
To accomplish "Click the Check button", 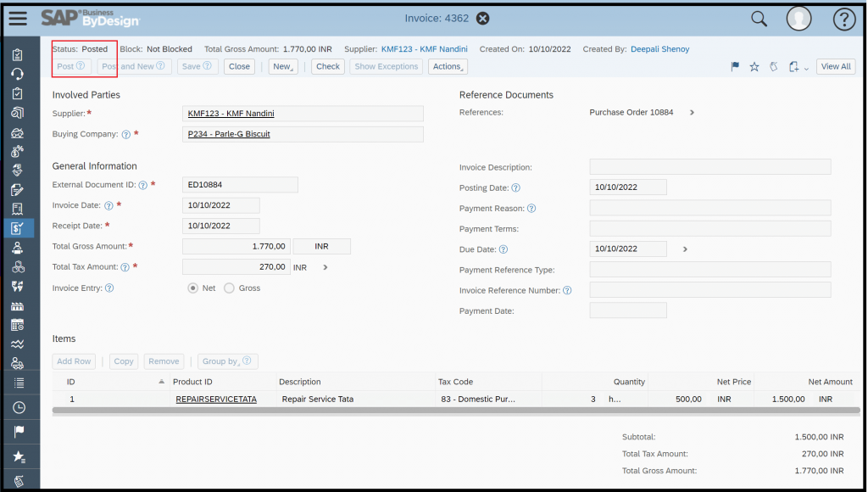I will click(x=328, y=66).
